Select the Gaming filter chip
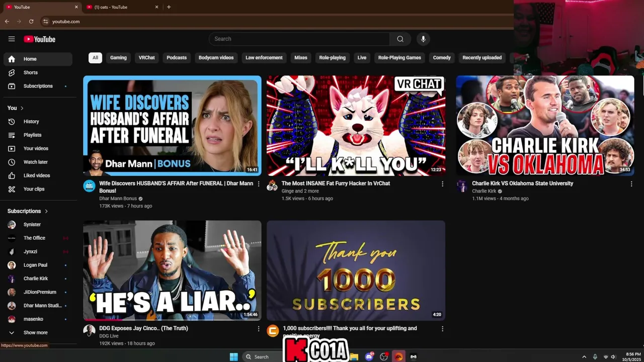 pos(118,57)
